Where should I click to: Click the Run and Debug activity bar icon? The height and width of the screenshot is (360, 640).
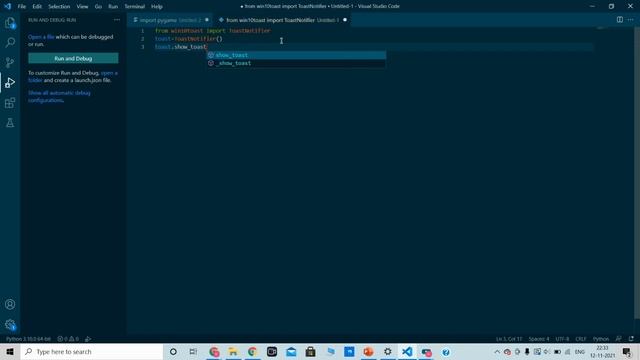10,83
